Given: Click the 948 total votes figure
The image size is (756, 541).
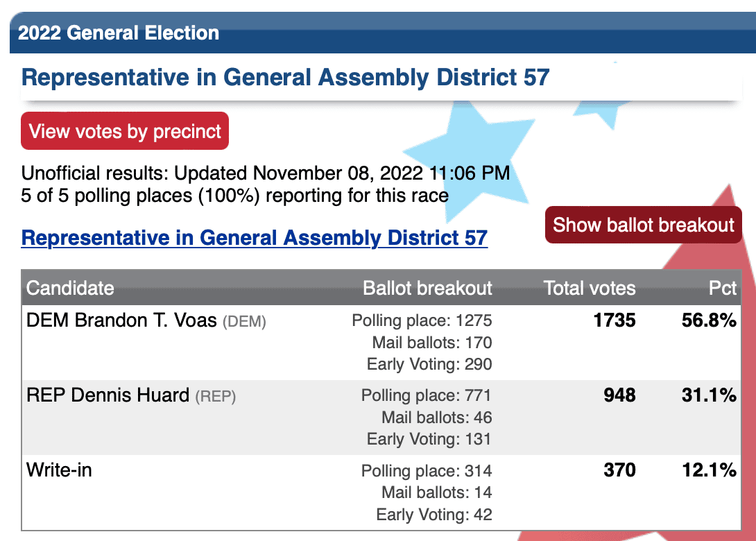Looking at the screenshot, I should pos(619,395).
